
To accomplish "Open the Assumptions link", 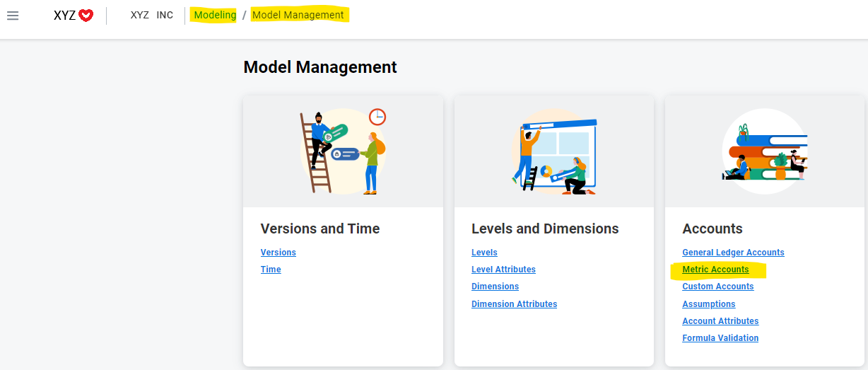I will pyautogui.click(x=708, y=304).
